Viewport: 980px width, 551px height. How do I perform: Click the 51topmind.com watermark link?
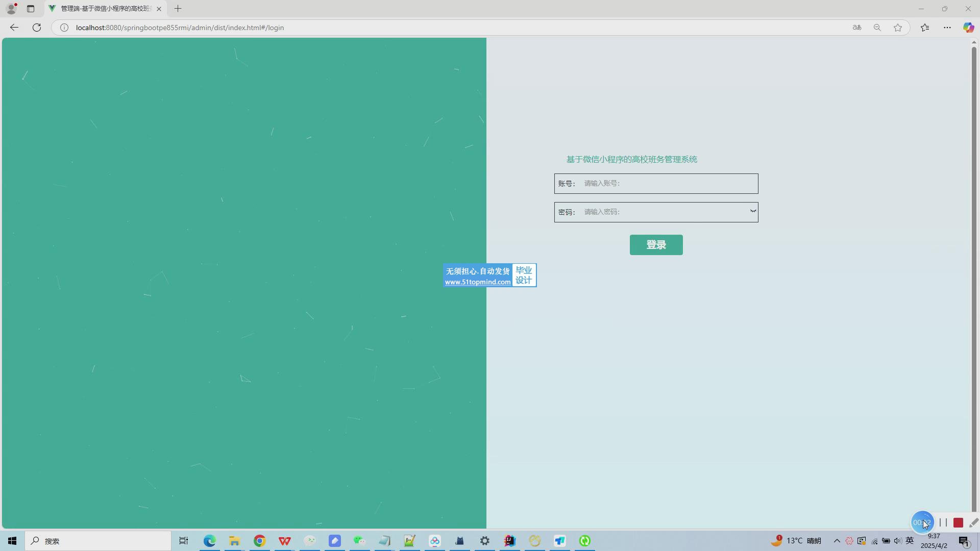point(478,282)
